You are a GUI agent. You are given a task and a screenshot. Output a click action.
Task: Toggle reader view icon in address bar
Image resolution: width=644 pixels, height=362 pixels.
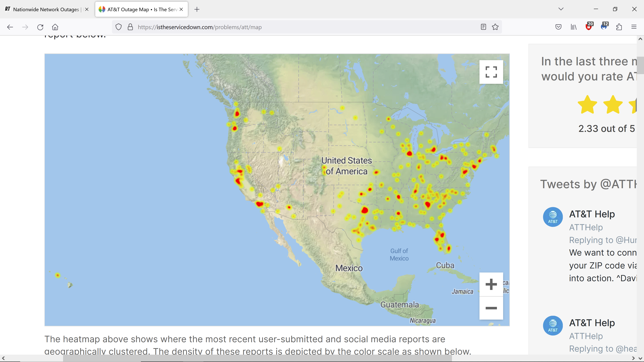pyautogui.click(x=483, y=27)
